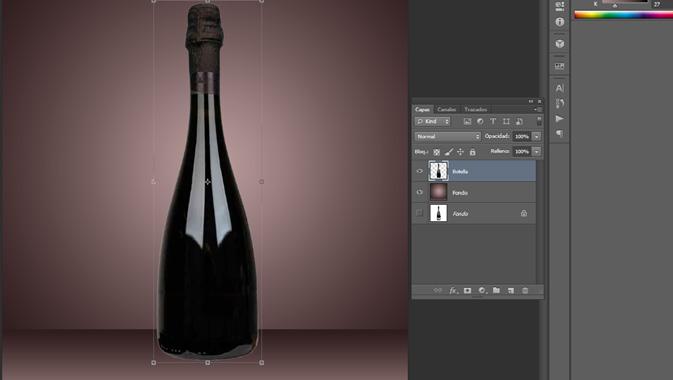673x380 pixels.
Task: Open the Paragraph panel icon
Action: 560,133
